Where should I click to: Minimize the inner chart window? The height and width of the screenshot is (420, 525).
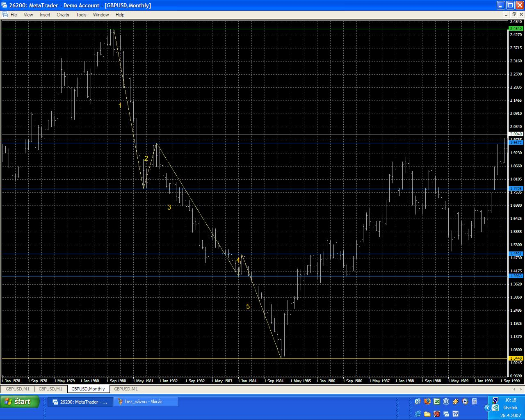(507, 15)
